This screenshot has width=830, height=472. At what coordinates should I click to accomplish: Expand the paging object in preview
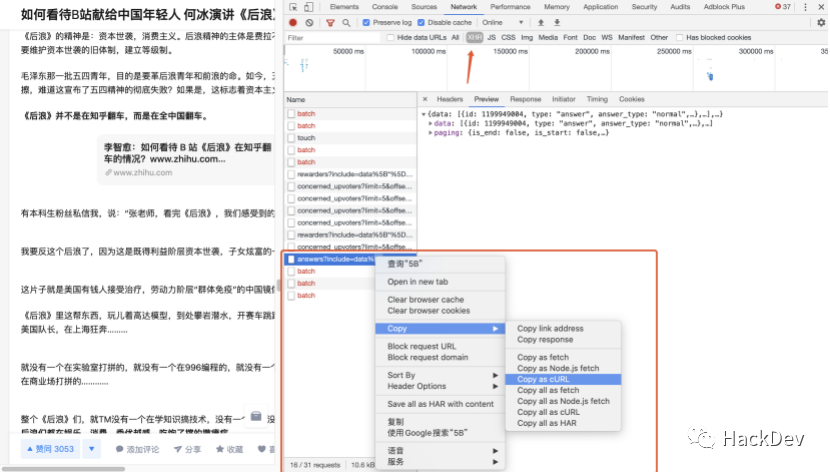pyautogui.click(x=430, y=133)
